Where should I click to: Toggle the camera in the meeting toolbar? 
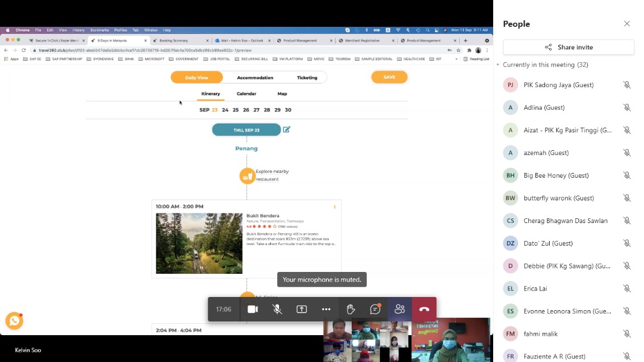(253, 309)
